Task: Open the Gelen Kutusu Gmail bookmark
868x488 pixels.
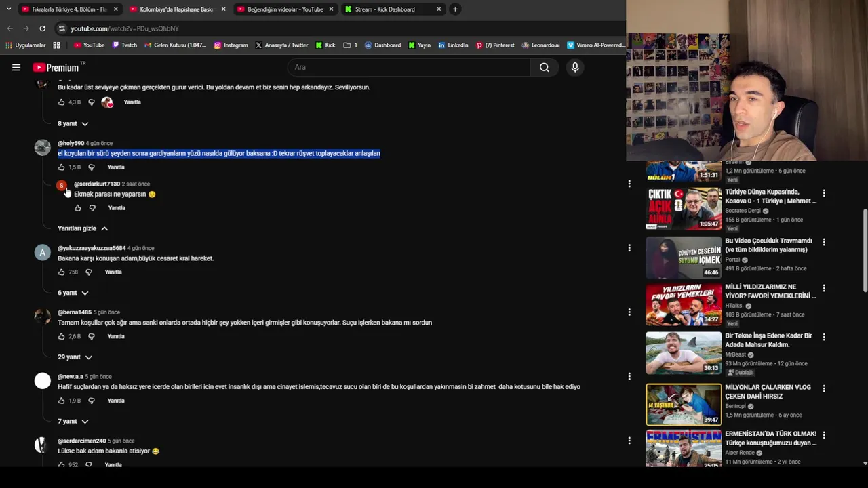Action: [176, 45]
